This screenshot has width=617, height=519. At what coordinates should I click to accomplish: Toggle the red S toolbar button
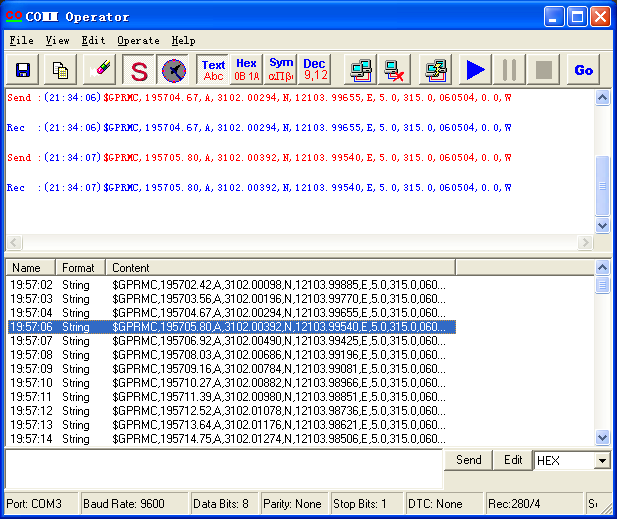pyautogui.click(x=139, y=70)
